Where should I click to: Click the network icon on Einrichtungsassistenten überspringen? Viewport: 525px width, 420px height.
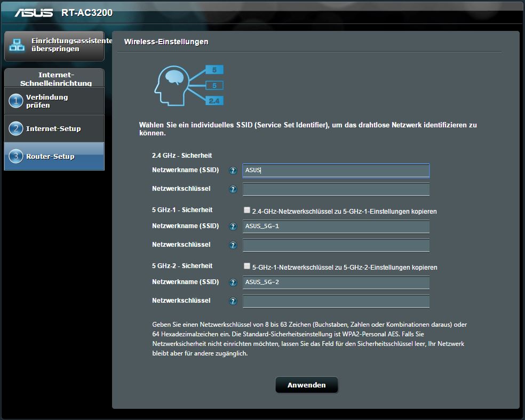(17, 45)
